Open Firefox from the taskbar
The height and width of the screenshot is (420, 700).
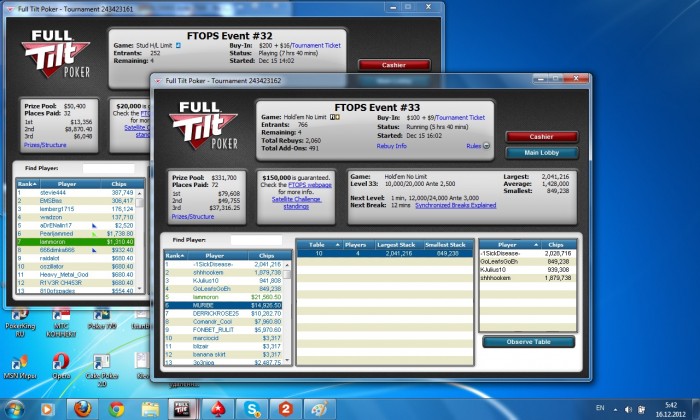(x=83, y=409)
